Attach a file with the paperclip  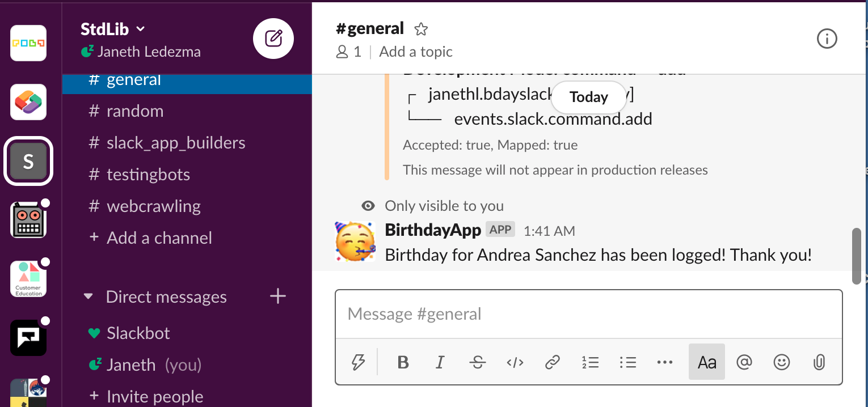pos(819,362)
